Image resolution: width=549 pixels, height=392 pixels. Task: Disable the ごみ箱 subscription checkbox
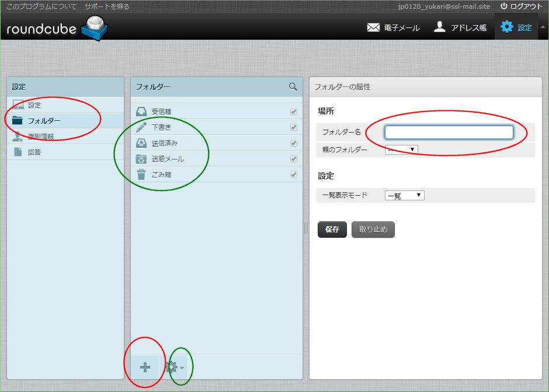293,174
